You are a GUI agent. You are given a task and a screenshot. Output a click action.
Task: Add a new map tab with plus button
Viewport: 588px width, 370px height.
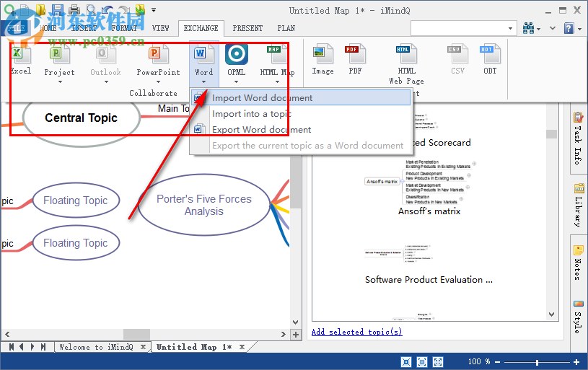click(296, 335)
